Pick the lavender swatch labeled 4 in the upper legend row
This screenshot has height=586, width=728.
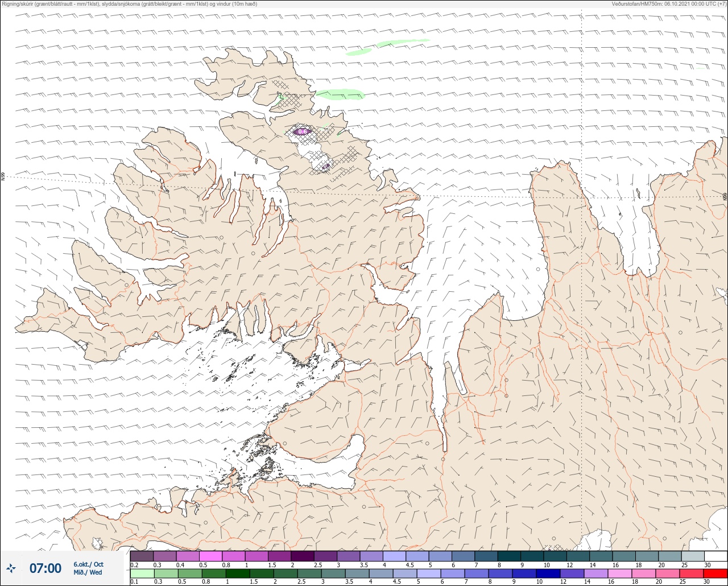click(394, 556)
